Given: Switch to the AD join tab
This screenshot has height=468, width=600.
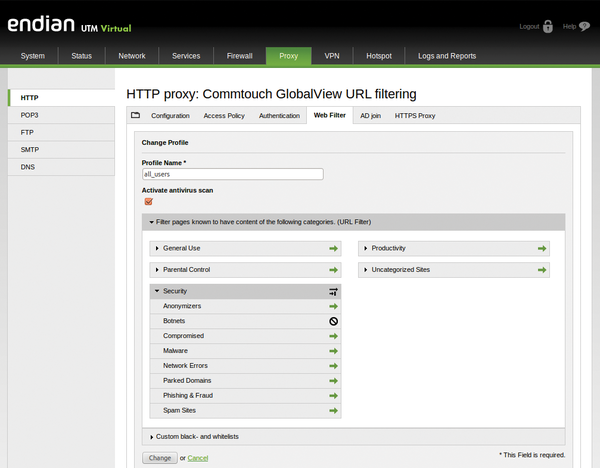Looking at the screenshot, I should click(x=370, y=116).
